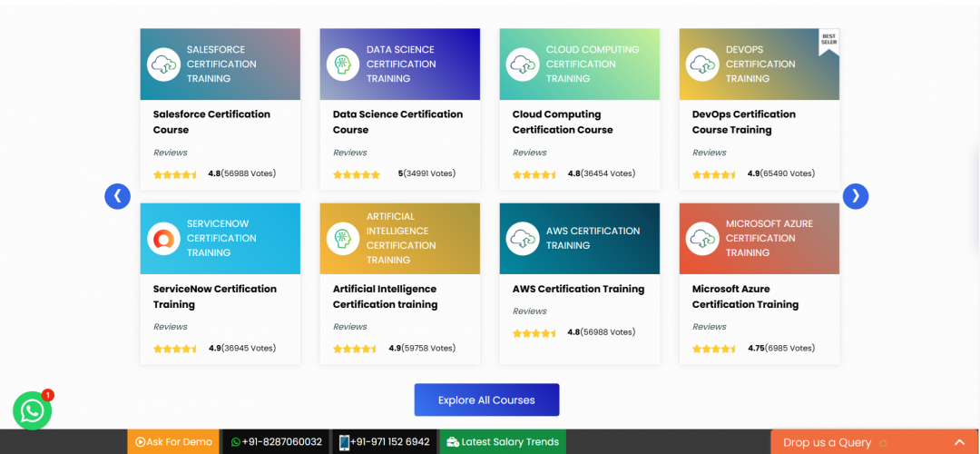Click the Salesforce cloud icon on banner
This screenshot has height=454, width=980.
163,64
